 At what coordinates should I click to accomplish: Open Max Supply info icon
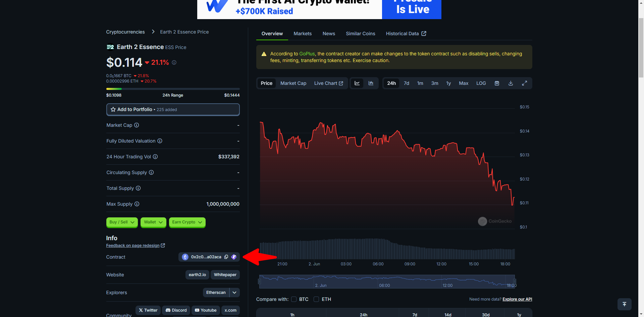(x=137, y=204)
